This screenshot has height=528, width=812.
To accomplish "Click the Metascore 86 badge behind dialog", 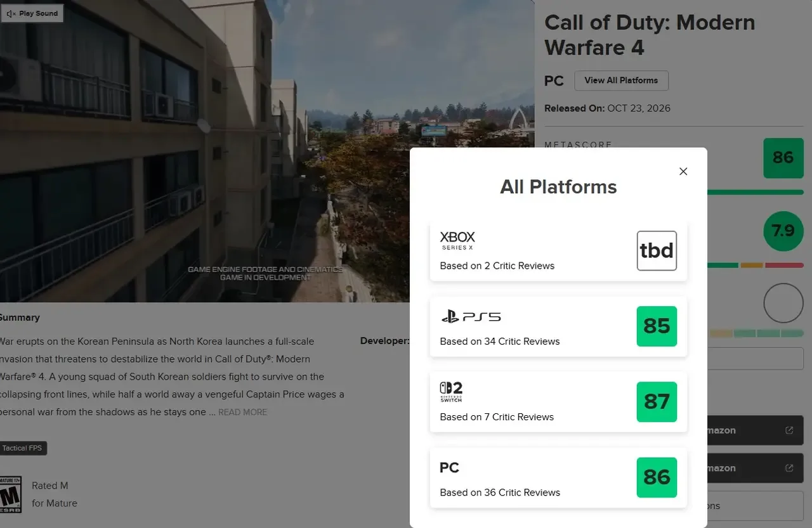I will [x=783, y=157].
